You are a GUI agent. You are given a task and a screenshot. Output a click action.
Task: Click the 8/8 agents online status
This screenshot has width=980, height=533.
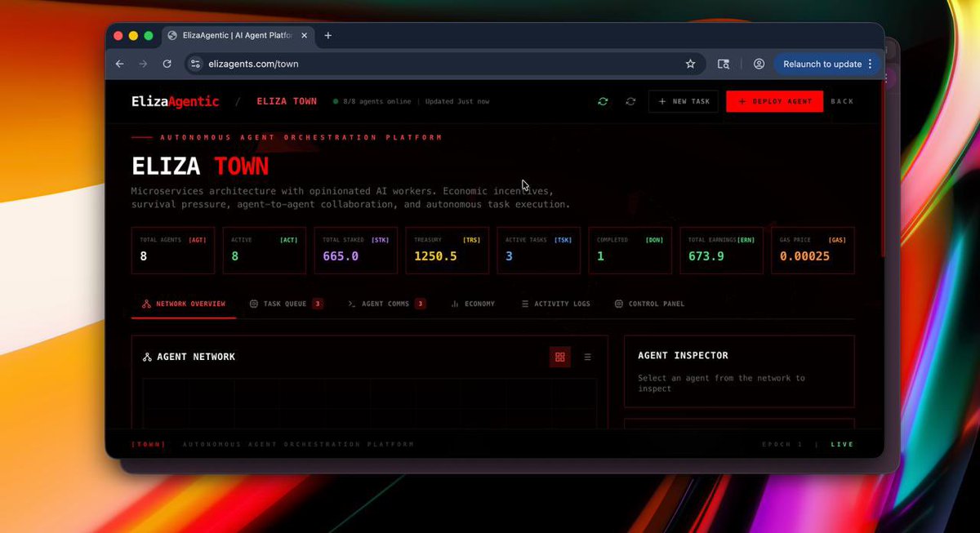(376, 102)
